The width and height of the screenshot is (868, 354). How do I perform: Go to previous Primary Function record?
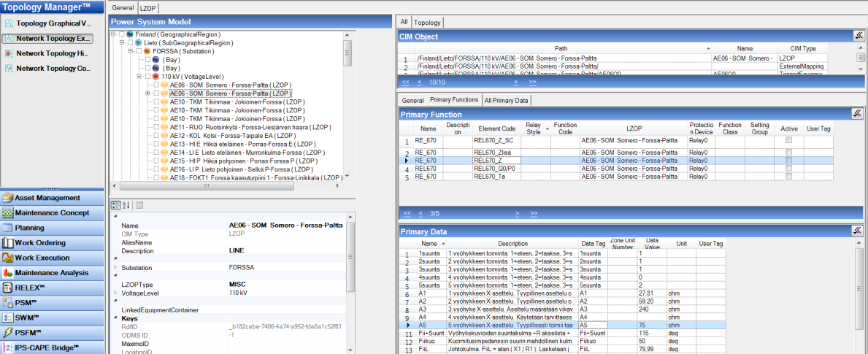click(419, 213)
